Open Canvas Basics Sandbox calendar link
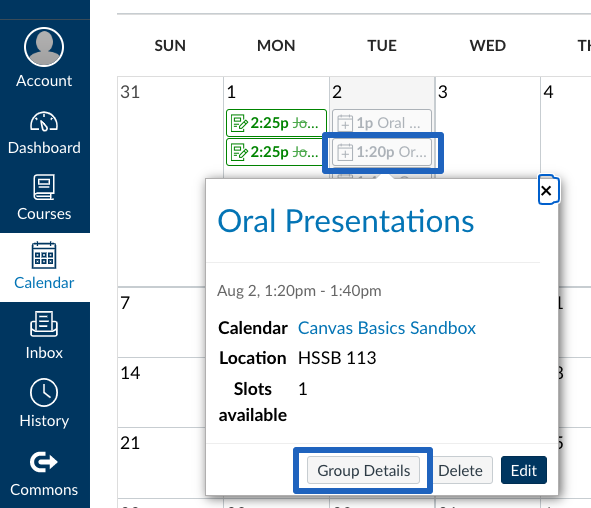The height and width of the screenshot is (508, 591). click(387, 328)
